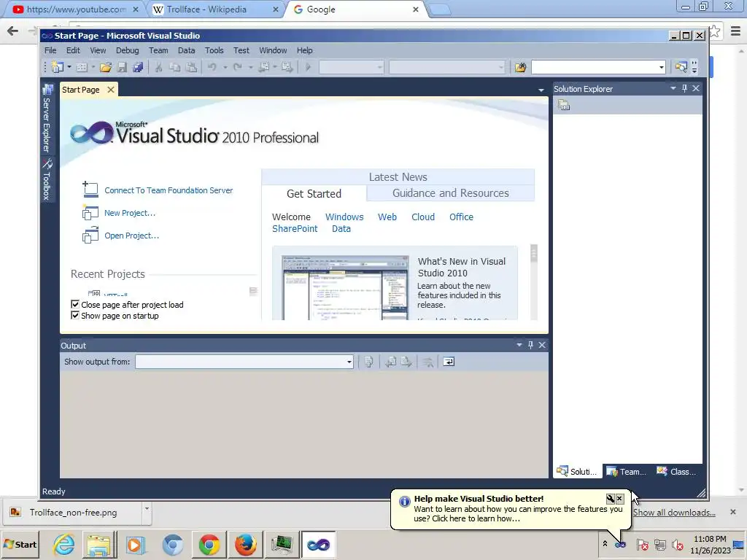Toggle Close page after project load checkbox
Viewport: 747px width, 560px height.
pos(75,304)
